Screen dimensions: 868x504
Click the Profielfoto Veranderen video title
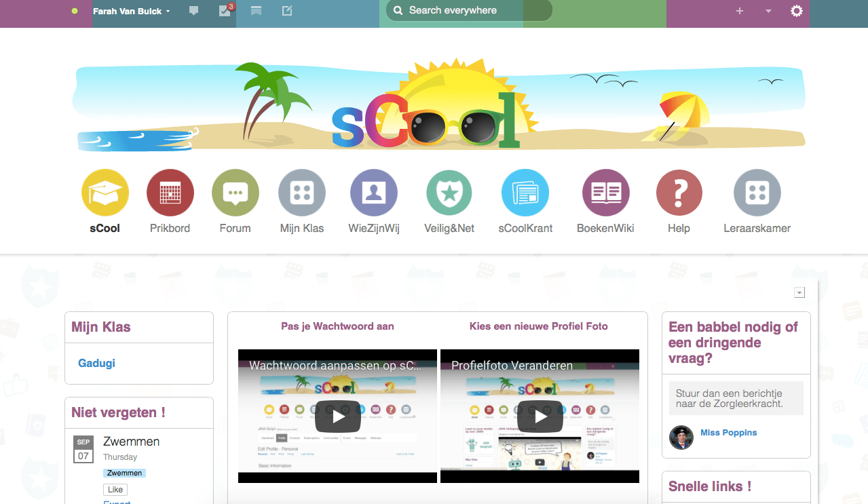point(512,365)
